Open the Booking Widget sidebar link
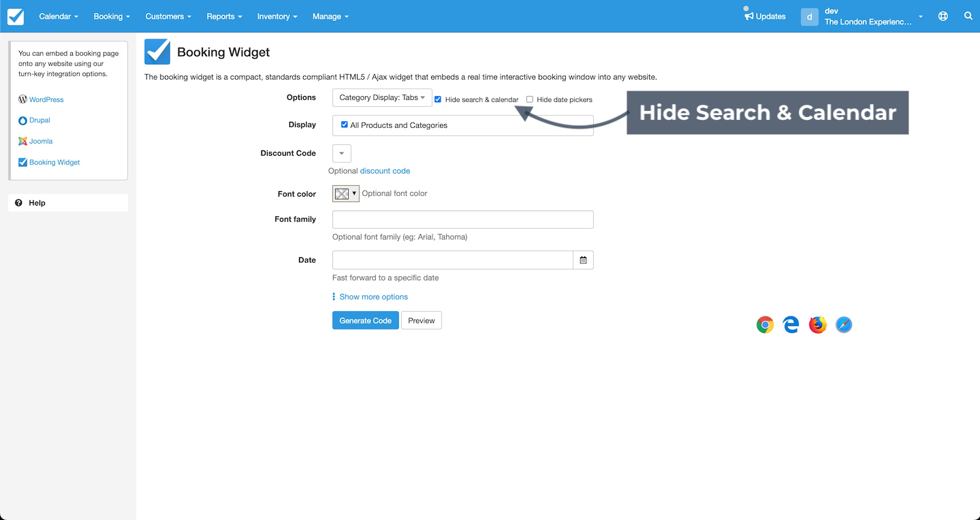Screen dimensions: 980x520 coord(54,163)
